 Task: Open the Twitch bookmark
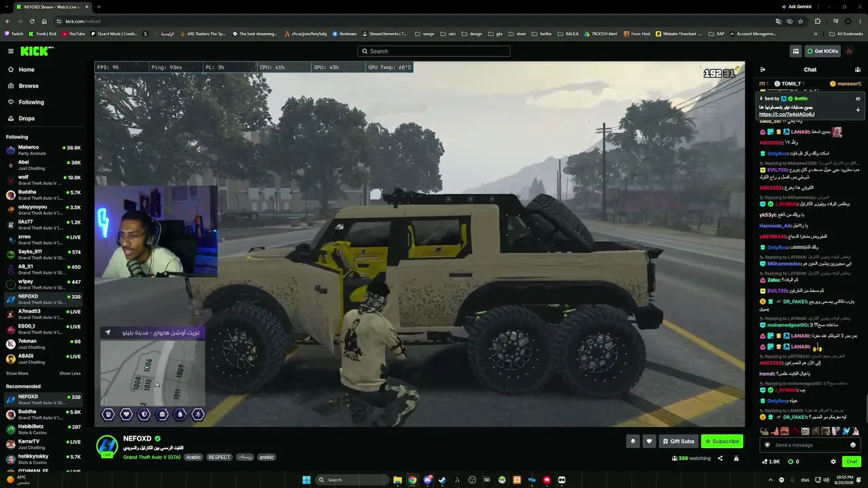click(x=14, y=33)
